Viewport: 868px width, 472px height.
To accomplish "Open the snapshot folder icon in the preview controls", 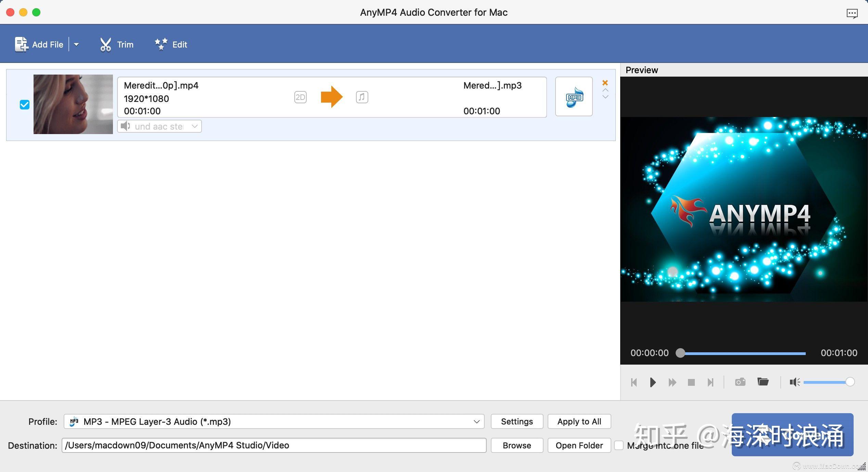I will pos(763,382).
